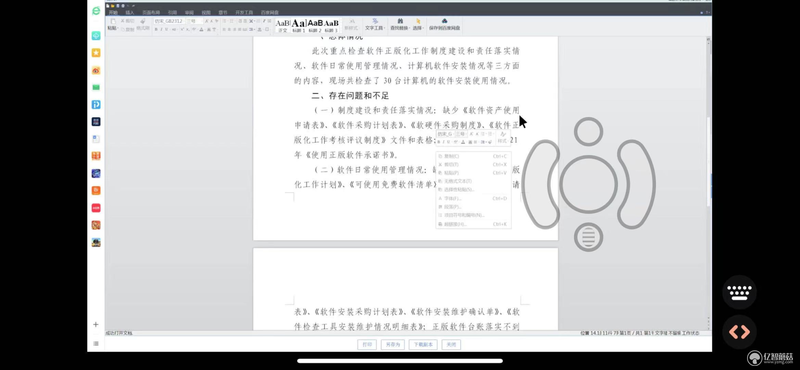Click the 另存为 button
800x370 pixels.
pos(392,344)
